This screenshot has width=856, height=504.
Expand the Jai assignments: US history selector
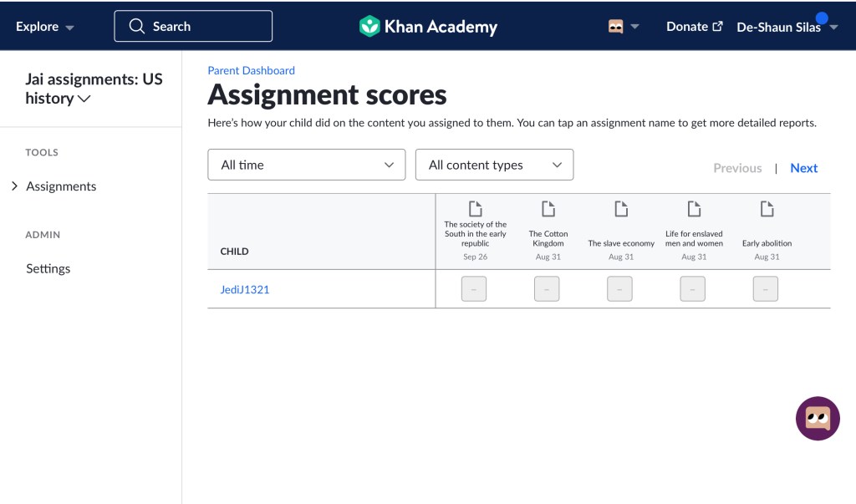(94, 89)
